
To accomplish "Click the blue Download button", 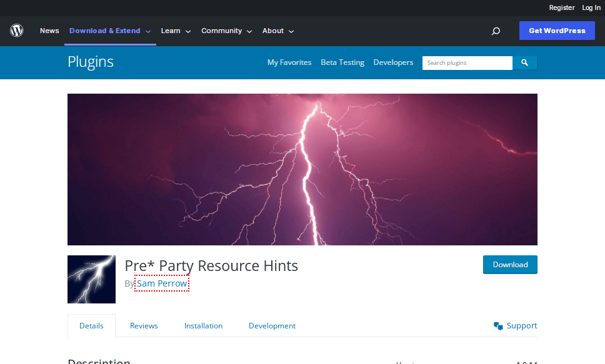I will [510, 265].
